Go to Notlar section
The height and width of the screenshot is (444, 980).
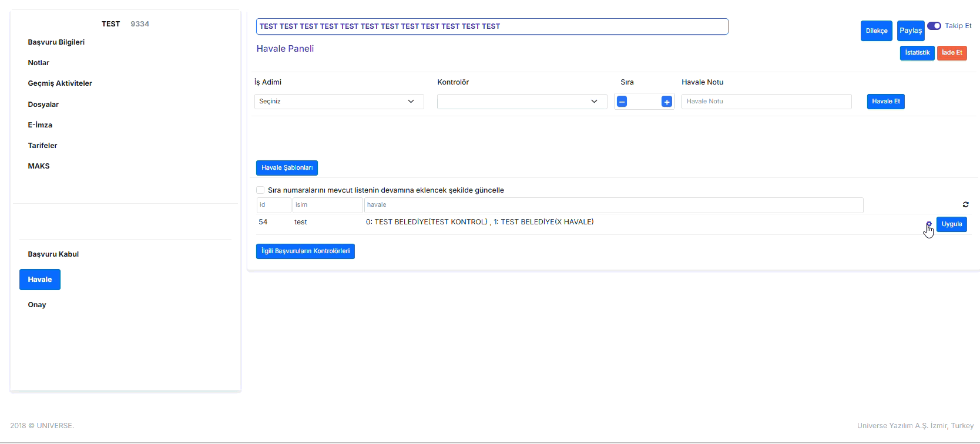pos(39,63)
